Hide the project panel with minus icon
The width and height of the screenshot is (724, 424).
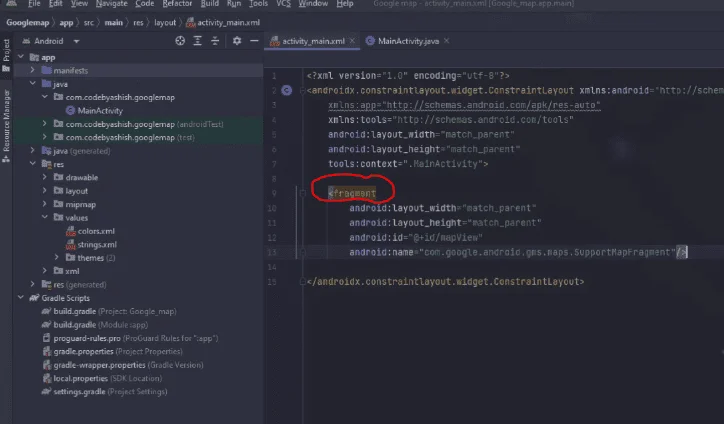(254, 41)
